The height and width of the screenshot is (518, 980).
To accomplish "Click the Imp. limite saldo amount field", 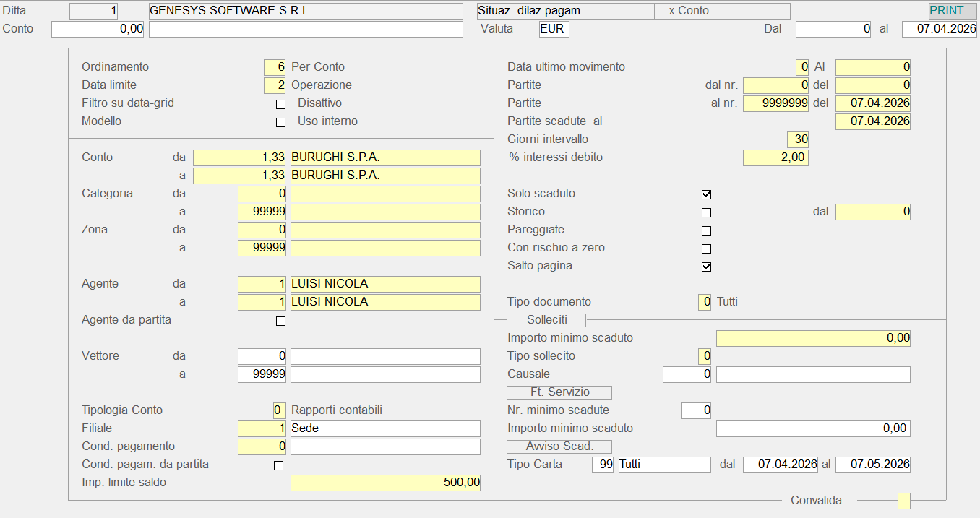I will point(385,483).
